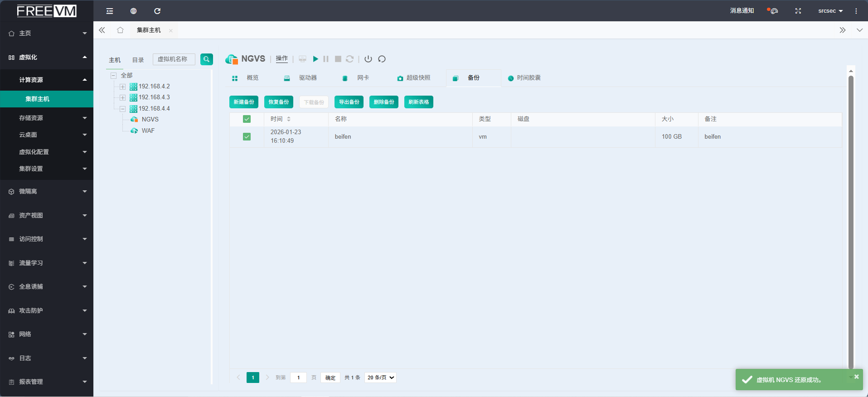The width and height of the screenshot is (868, 397).
Task: Click the pause VM icon
Action: 326,59
